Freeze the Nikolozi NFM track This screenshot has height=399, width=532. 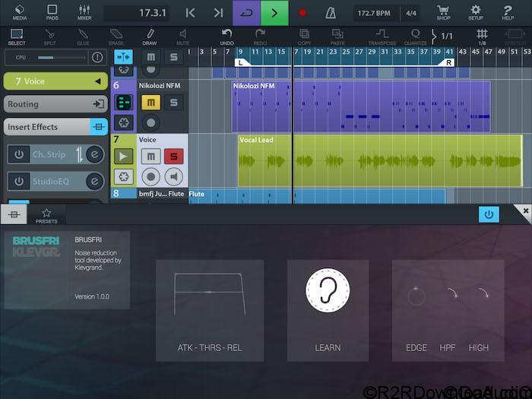(x=123, y=123)
